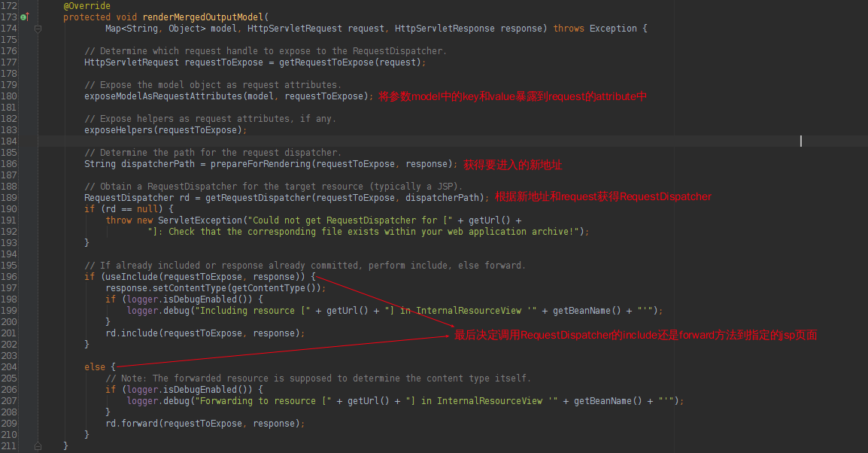Click the getRequestToExpose call on line 177

[326, 62]
